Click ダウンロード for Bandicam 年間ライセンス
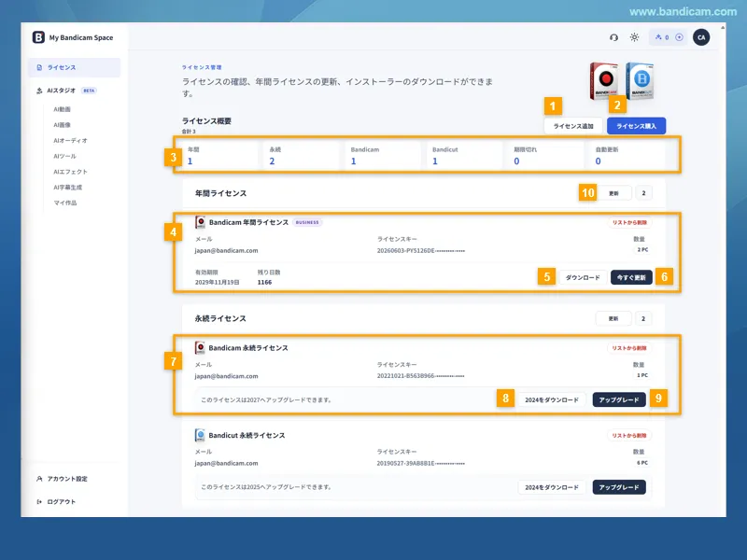The image size is (747, 560). tap(583, 277)
